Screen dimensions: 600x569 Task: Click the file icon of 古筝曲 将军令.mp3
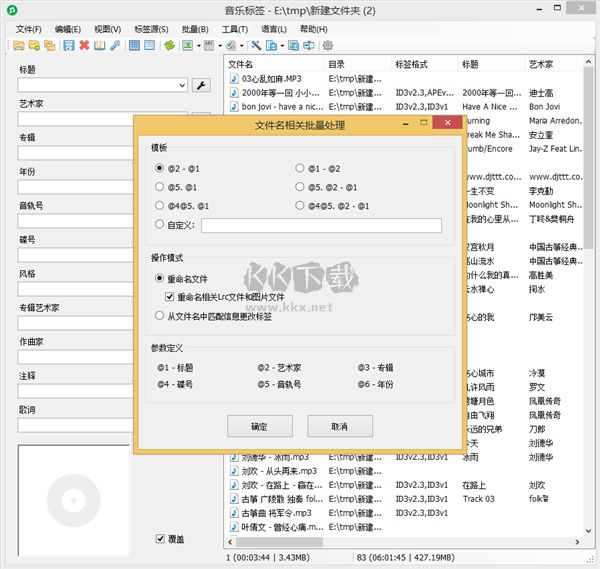[234, 513]
